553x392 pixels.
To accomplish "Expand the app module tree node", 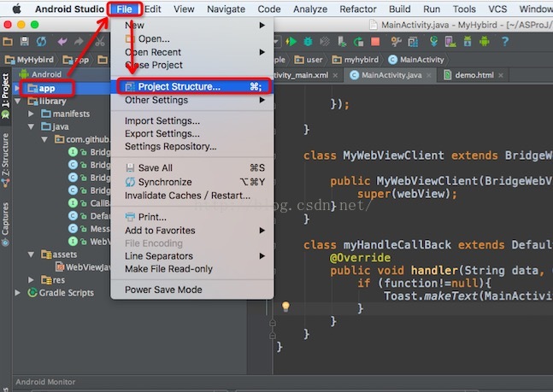I will click(17, 88).
